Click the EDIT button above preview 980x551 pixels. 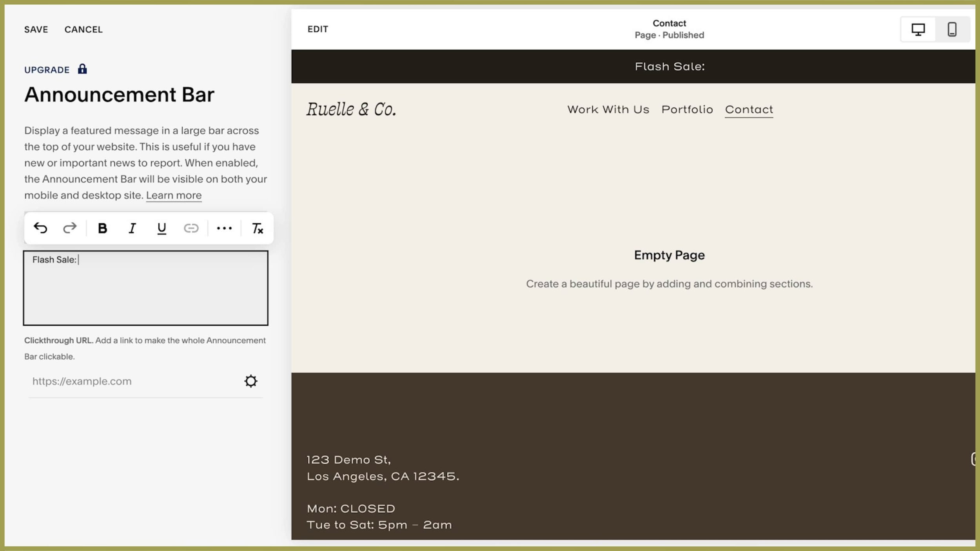[318, 29]
